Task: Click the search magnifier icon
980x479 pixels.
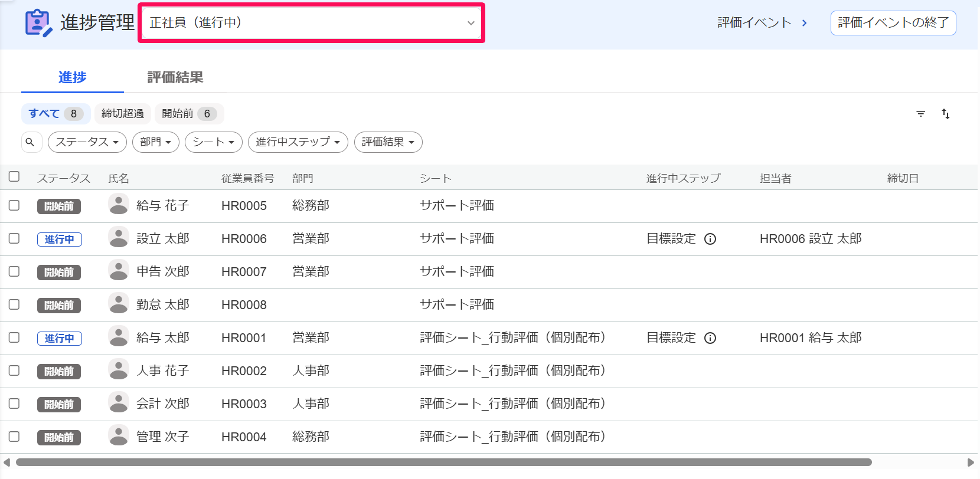Action: [x=31, y=142]
